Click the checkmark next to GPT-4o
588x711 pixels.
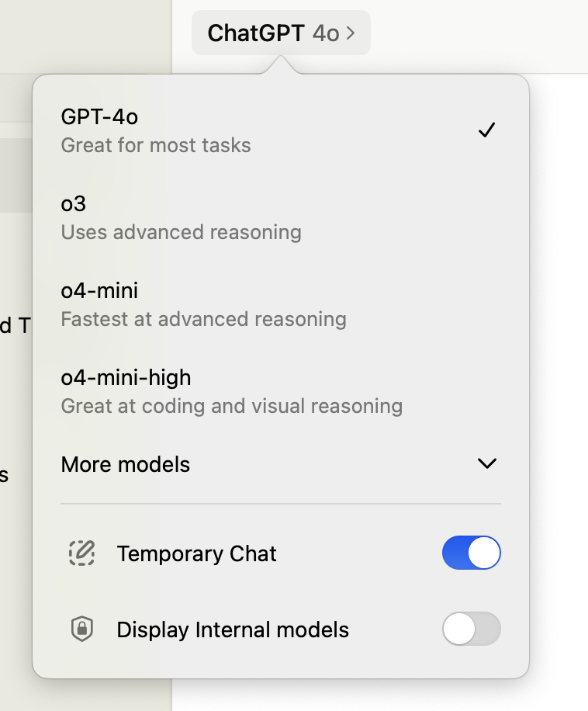coord(486,130)
